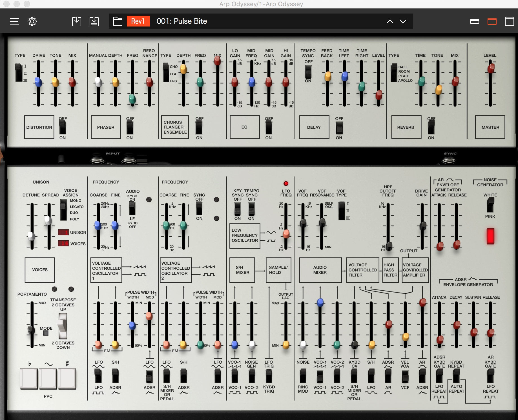Toggle the Phaser ON/OFF switch
This screenshot has height=420, width=518.
(130, 127)
